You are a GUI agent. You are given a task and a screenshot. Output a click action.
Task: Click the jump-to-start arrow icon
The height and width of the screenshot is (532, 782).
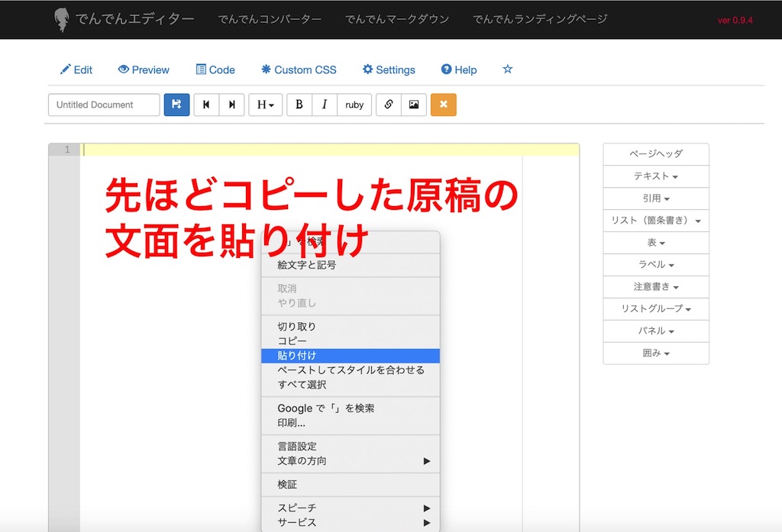pos(206,105)
